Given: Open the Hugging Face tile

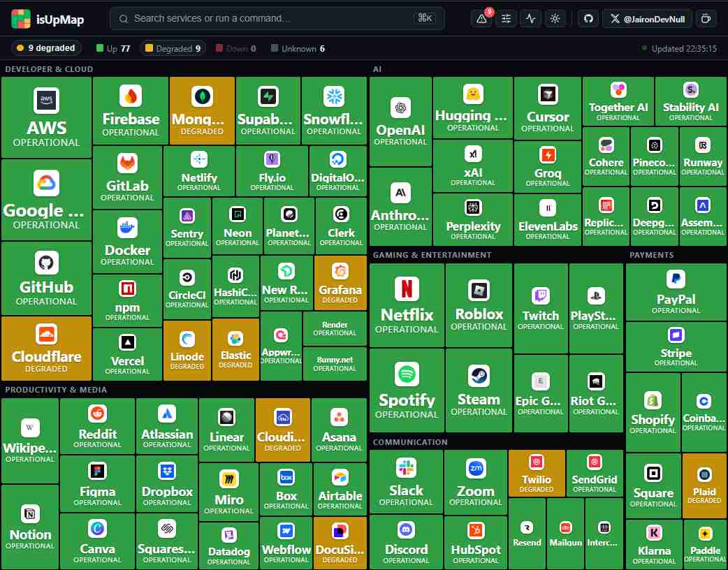Looking at the screenshot, I should click(x=473, y=108).
